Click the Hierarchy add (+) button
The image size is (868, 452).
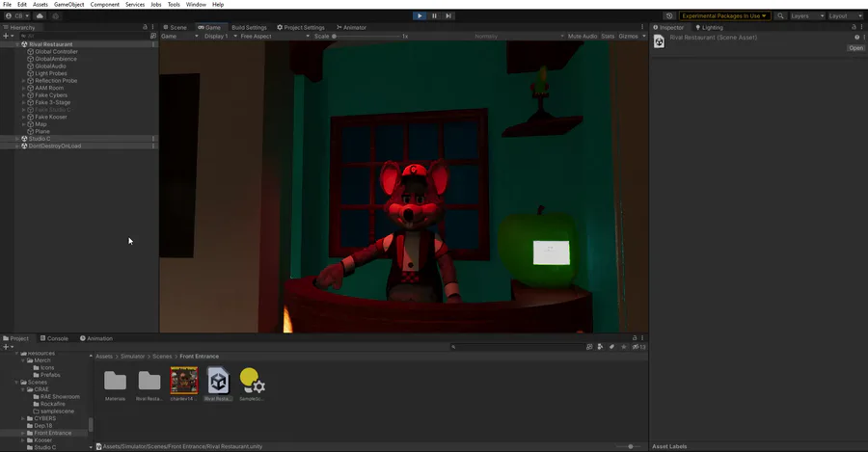(8, 36)
